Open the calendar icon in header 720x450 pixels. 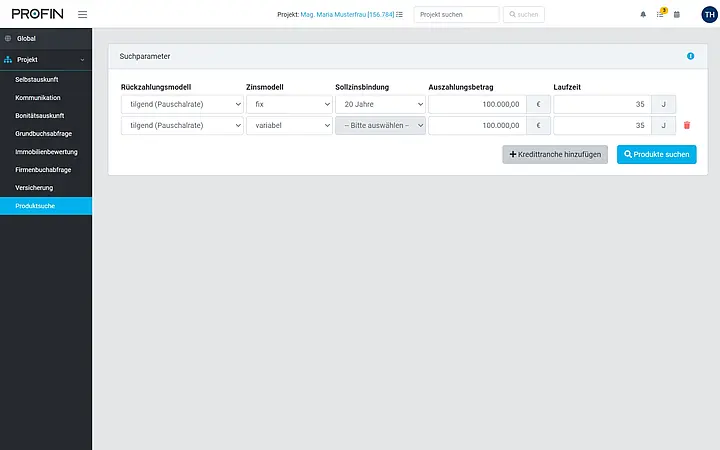pyautogui.click(x=676, y=15)
